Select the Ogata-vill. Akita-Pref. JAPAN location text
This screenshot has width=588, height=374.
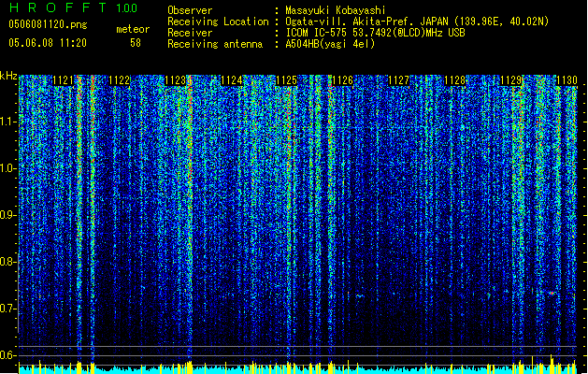(x=417, y=22)
